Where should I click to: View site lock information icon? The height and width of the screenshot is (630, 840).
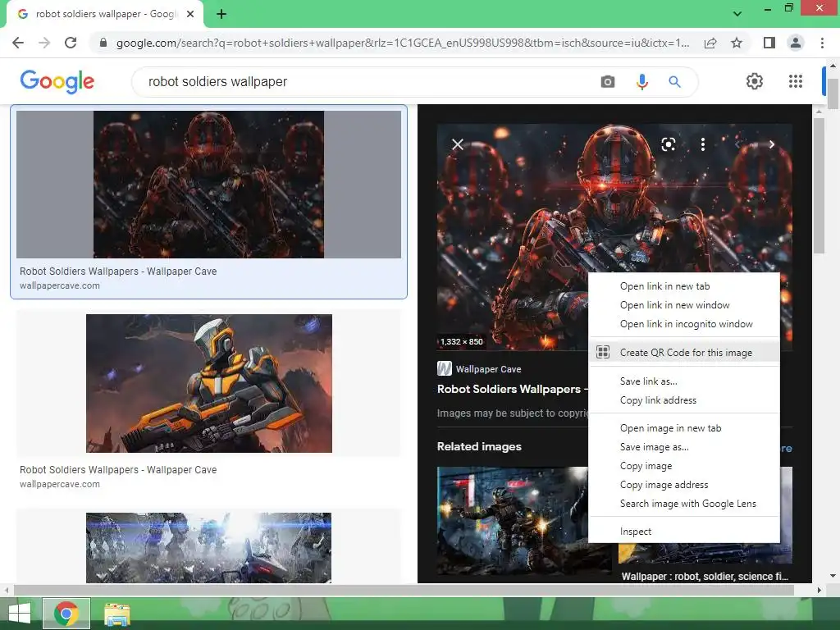coord(103,43)
